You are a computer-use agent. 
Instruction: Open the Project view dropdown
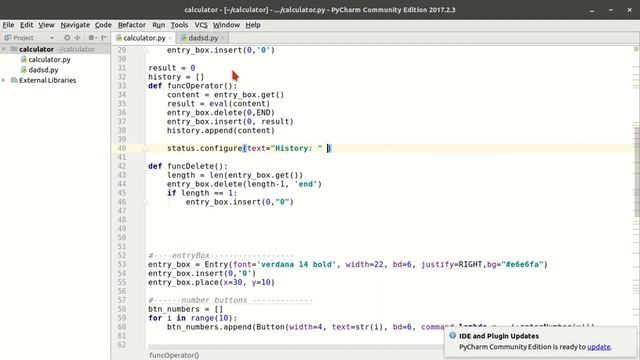pos(52,38)
